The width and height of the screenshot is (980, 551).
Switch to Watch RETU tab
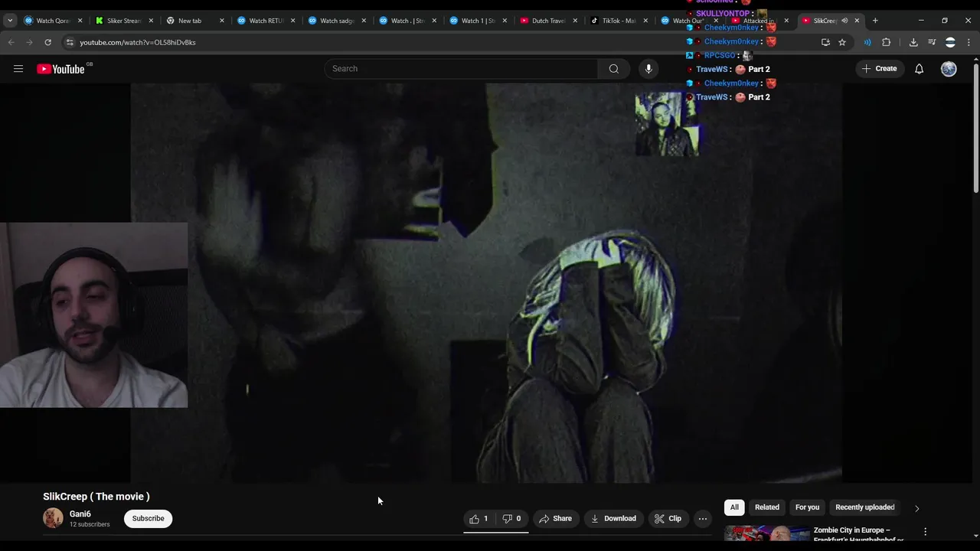click(266, 21)
